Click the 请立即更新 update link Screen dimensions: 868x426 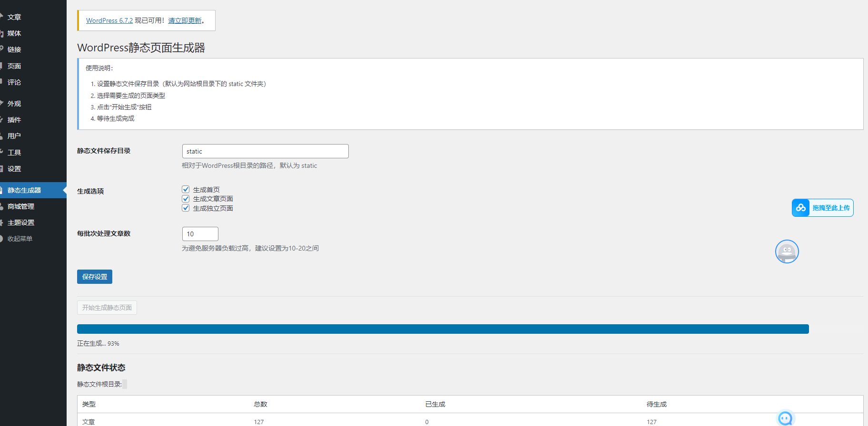coord(185,20)
